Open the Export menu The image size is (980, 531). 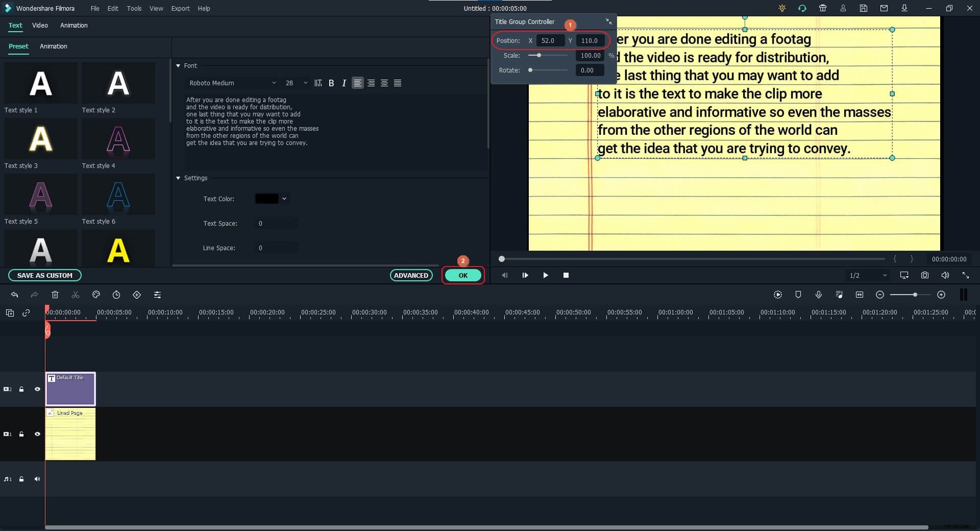tap(180, 8)
